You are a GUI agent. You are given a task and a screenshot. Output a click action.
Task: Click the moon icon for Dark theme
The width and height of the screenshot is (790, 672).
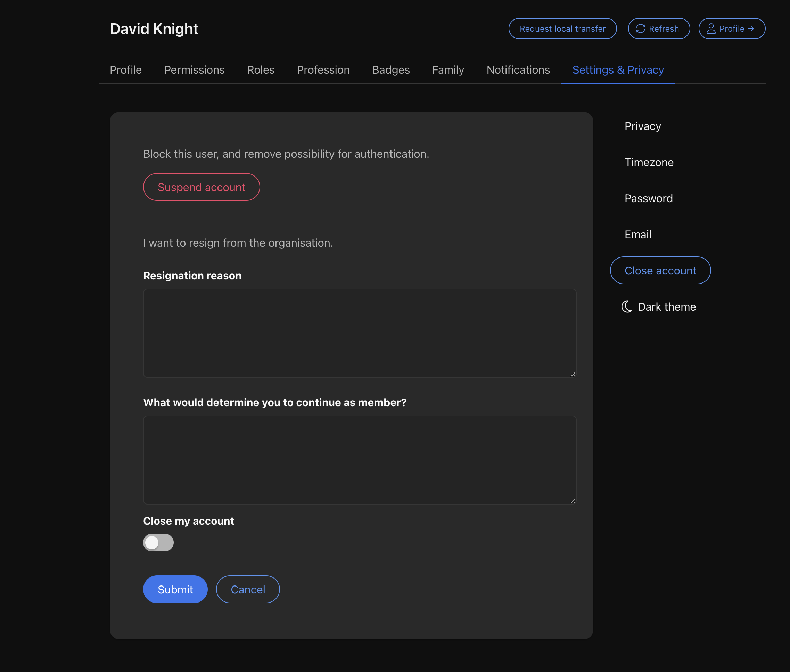(x=627, y=307)
